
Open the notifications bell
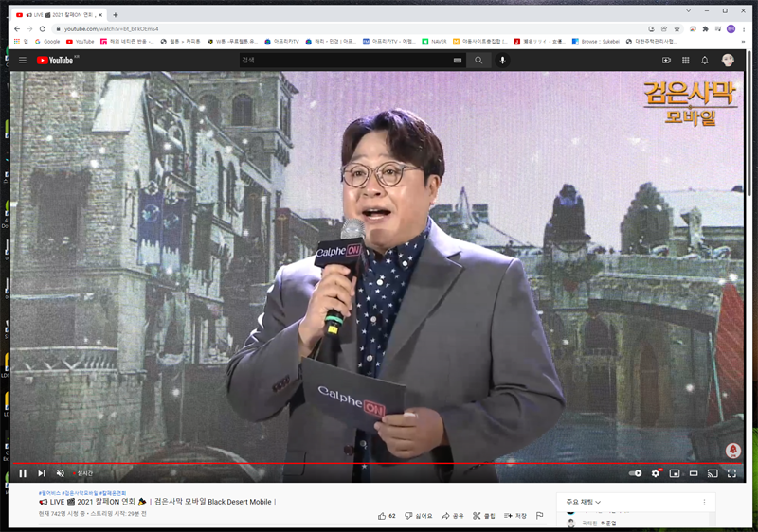705,61
